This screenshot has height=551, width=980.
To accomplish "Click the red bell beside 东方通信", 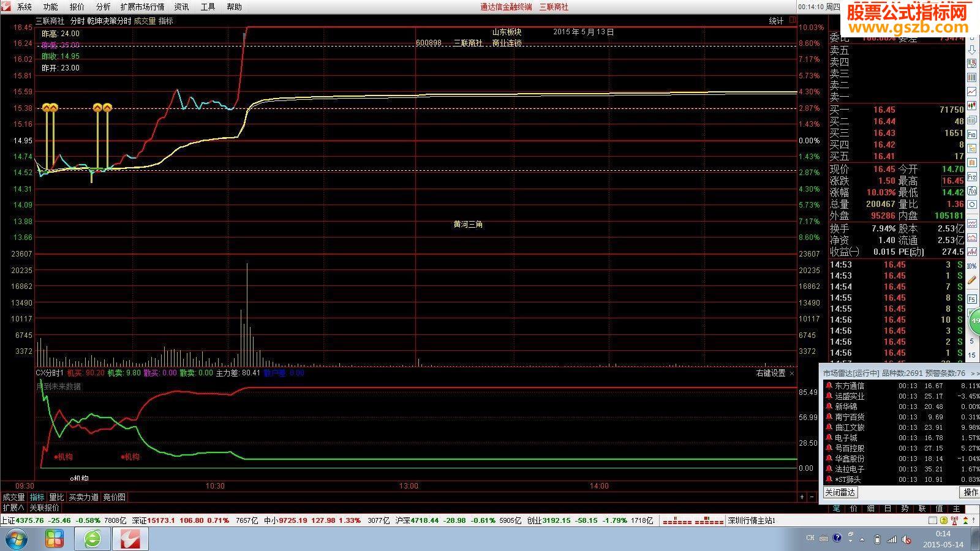I will pos(829,386).
